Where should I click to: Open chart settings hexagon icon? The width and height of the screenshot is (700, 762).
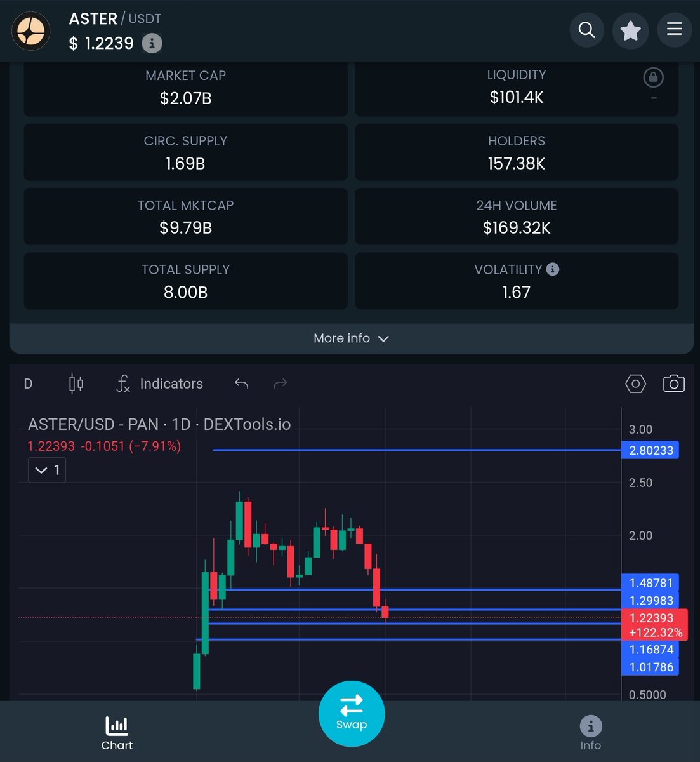pyautogui.click(x=635, y=384)
